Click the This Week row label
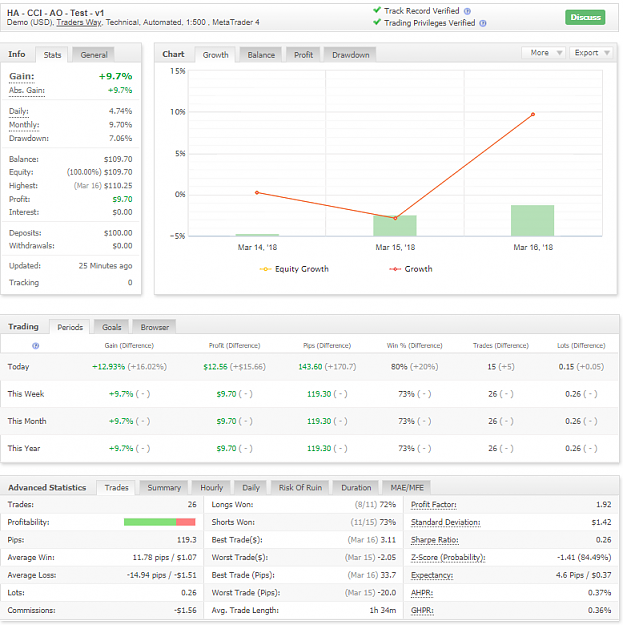 point(26,394)
